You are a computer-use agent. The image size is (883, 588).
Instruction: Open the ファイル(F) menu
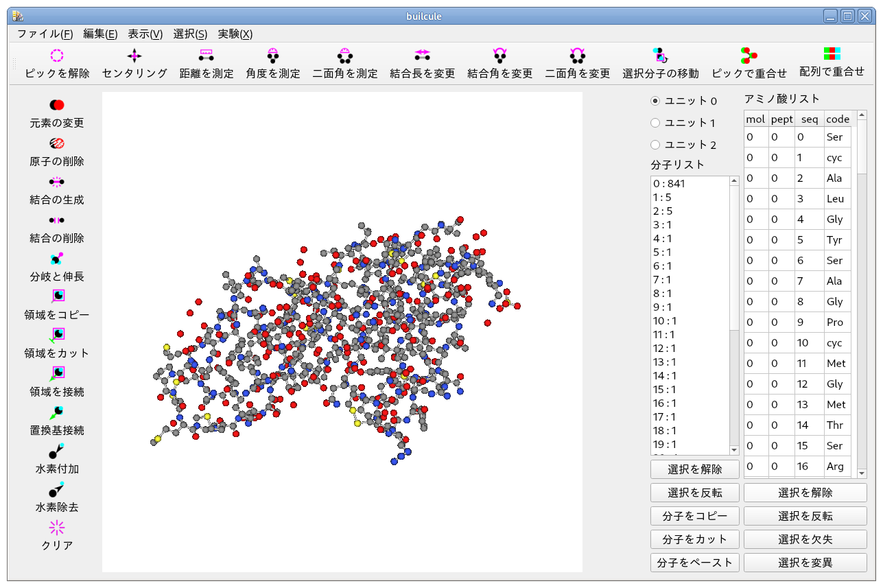pos(45,34)
